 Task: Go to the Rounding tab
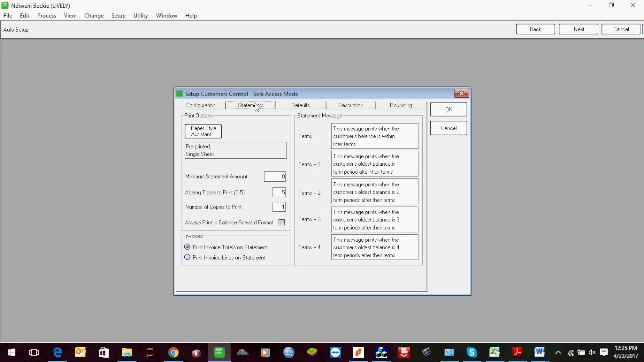coord(401,105)
